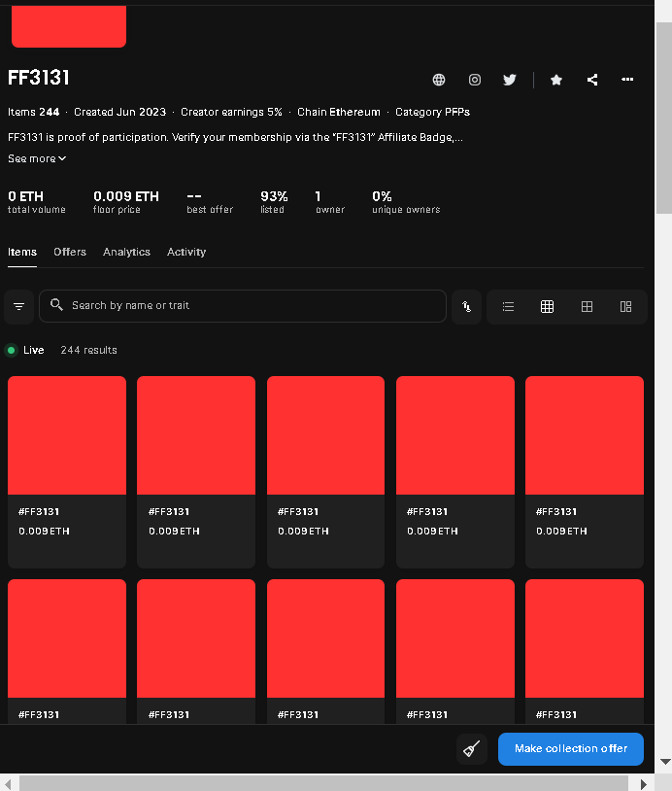Select the Offers tab
This screenshot has height=791, width=672.
pos(70,252)
